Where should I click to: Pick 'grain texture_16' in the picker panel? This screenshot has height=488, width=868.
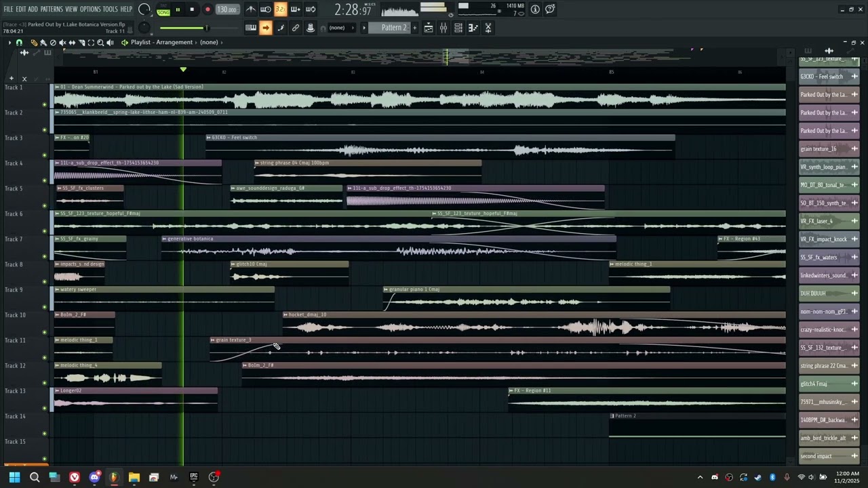click(829, 148)
